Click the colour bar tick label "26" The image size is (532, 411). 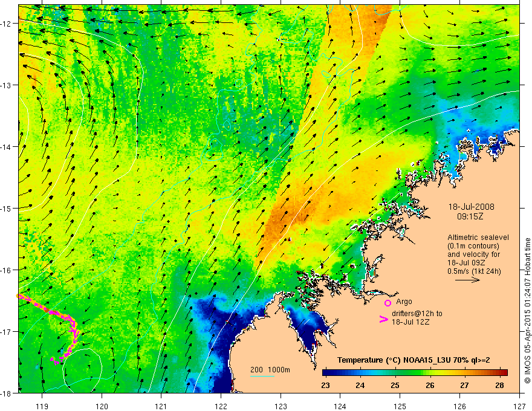coord(430,386)
